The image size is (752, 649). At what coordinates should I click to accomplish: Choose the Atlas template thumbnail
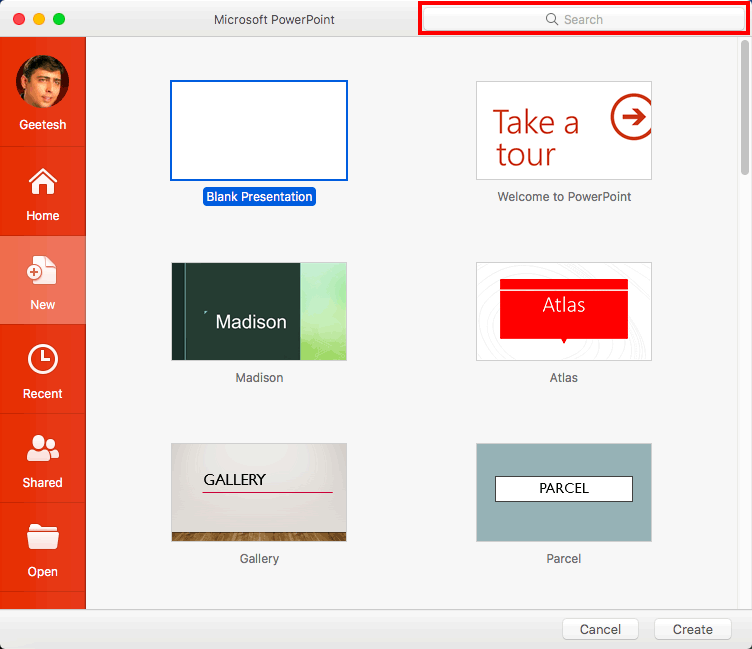click(563, 311)
